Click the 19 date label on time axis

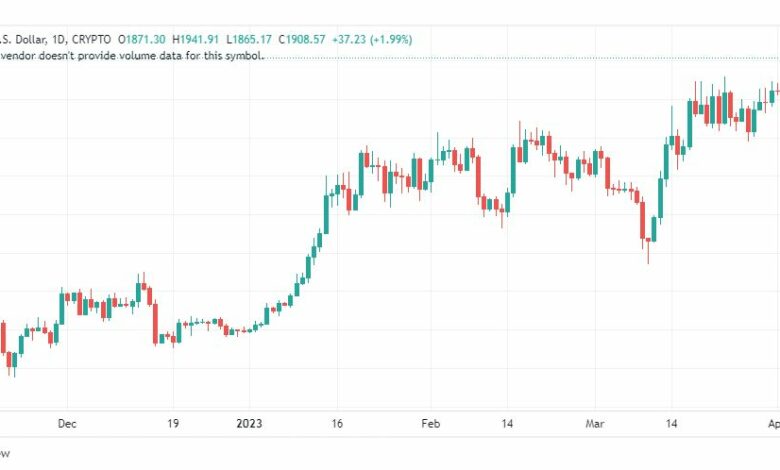173,424
